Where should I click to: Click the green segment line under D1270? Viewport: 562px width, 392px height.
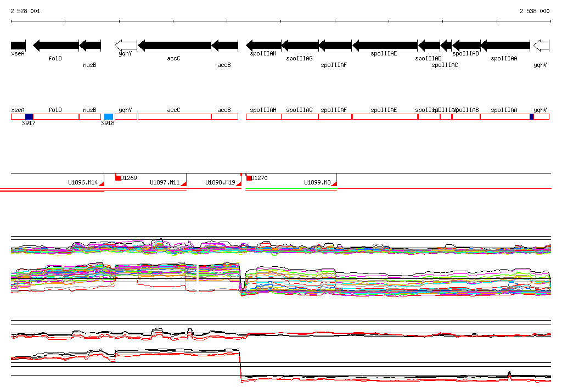(x=291, y=188)
